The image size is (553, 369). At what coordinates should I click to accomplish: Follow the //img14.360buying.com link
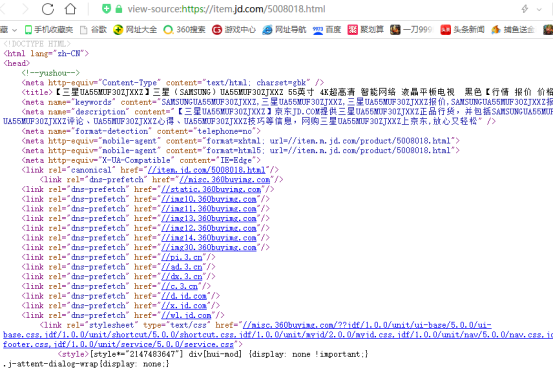coord(209,238)
